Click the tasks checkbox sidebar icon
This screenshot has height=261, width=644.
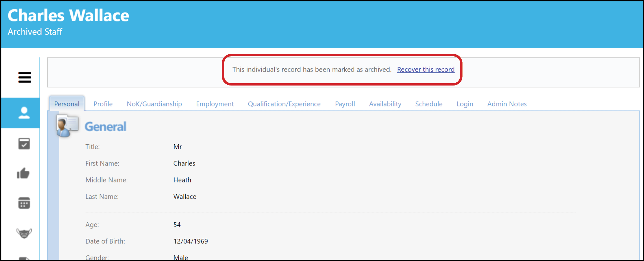24,143
